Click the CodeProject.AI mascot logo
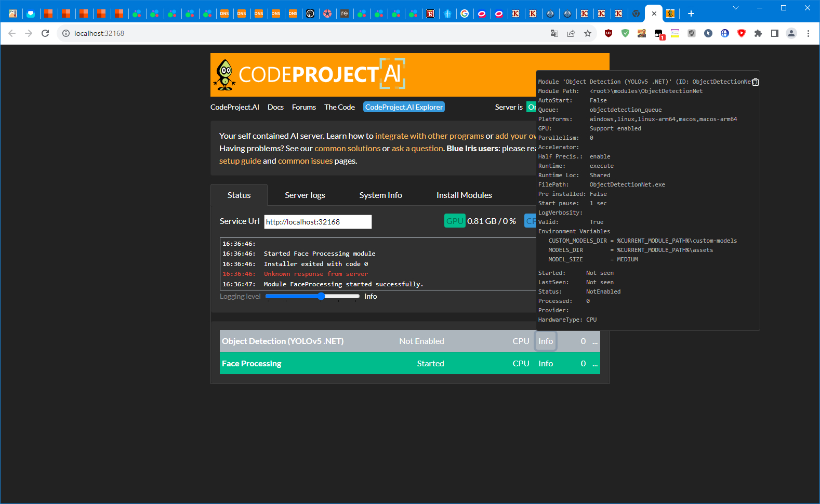820x504 pixels. tap(224, 75)
